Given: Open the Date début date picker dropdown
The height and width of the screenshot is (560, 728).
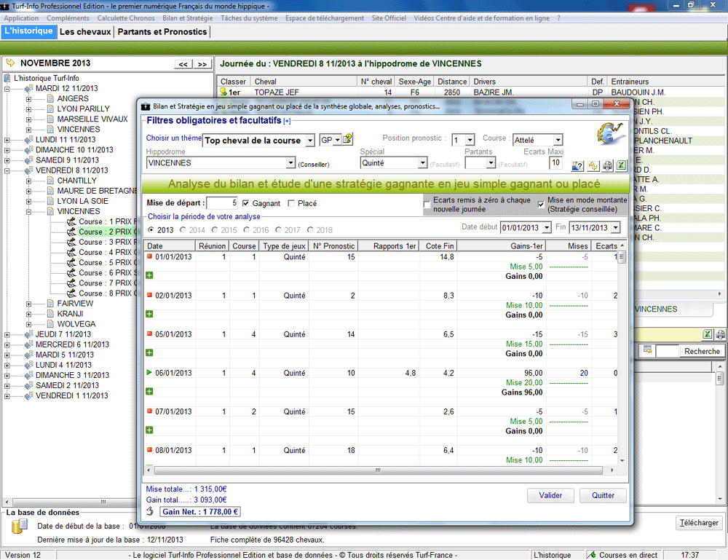Looking at the screenshot, I should click(547, 227).
